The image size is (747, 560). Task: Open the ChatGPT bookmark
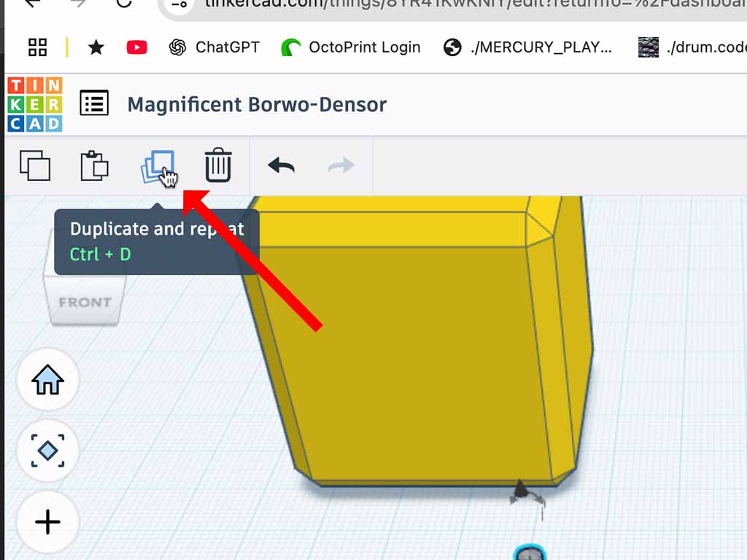[214, 47]
